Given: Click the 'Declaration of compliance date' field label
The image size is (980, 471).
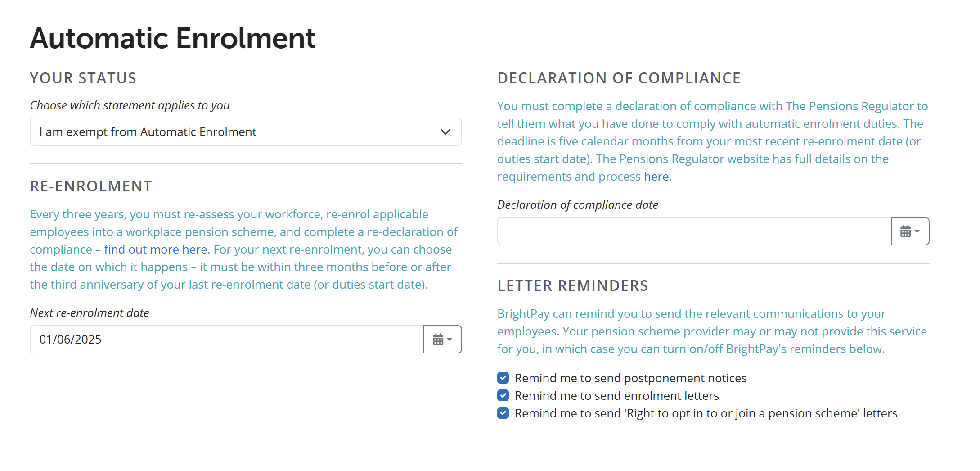Looking at the screenshot, I should [x=578, y=205].
